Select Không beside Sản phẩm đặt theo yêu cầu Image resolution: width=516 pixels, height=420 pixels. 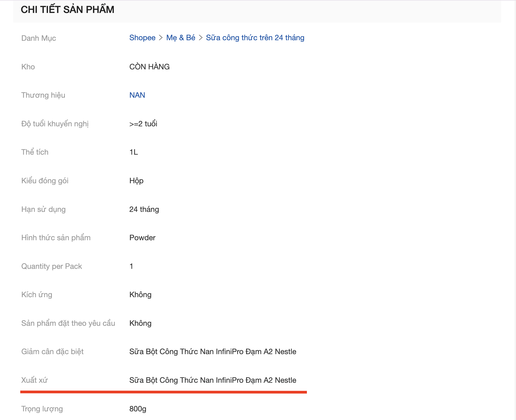140,323
